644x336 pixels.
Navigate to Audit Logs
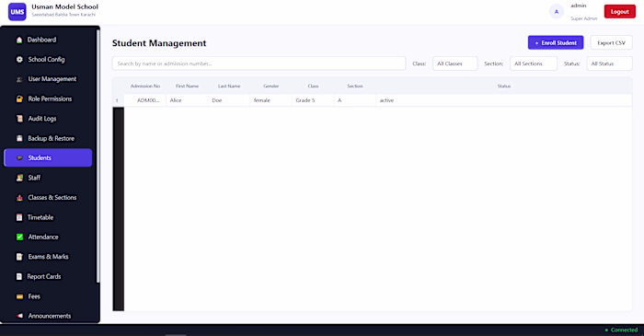(x=48, y=119)
